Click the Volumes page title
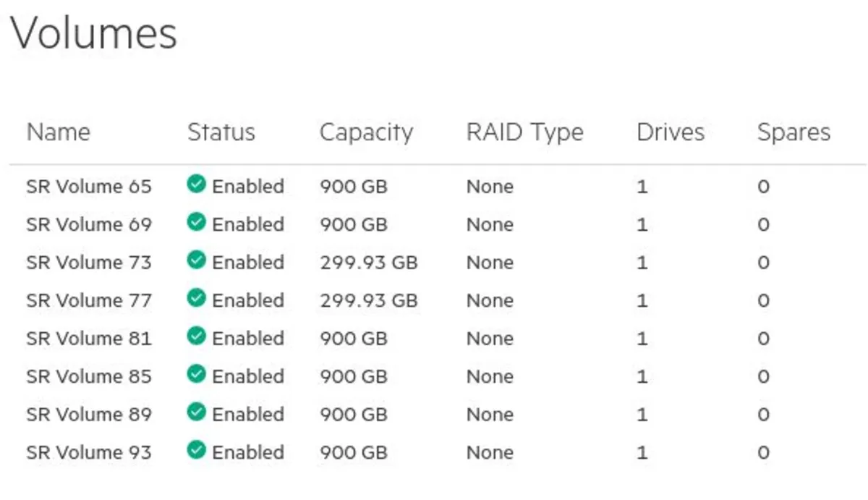Image resolution: width=868 pixels, height=500 pixels. pyautogui.click(x=94, y=32)
